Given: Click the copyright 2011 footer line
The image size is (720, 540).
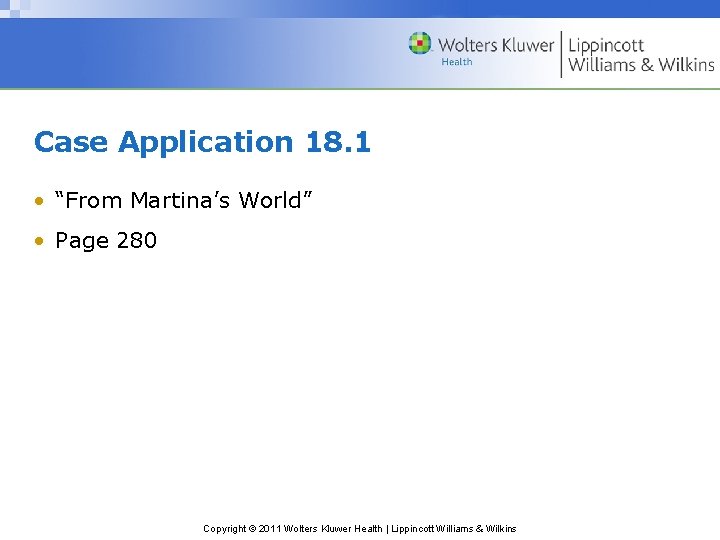Looking at the screenshot, I should [x=360, y=529].
